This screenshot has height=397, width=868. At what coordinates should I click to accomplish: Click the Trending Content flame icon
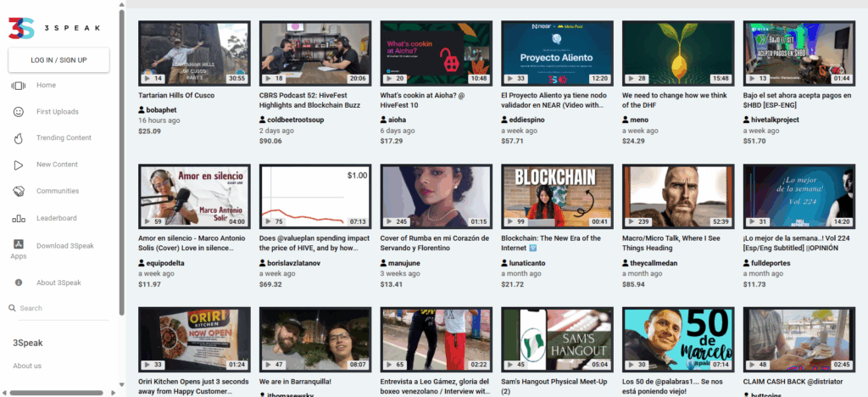19,138
